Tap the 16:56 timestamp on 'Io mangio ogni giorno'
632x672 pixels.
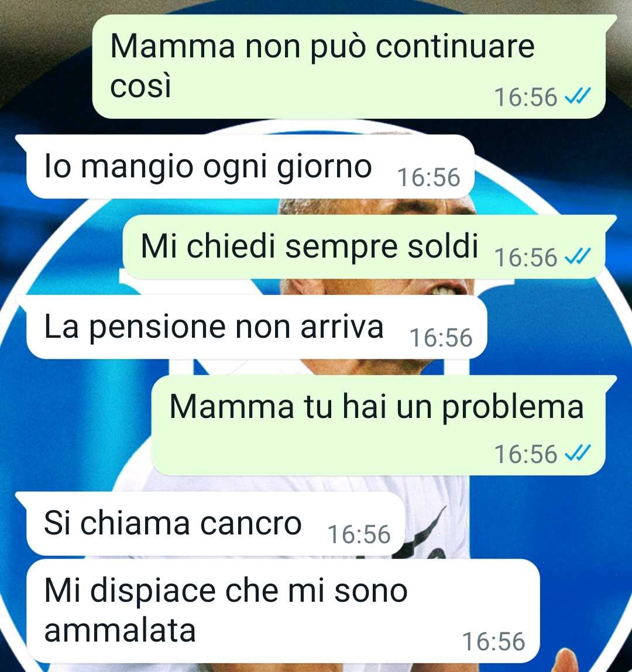(x=428, y=177)
